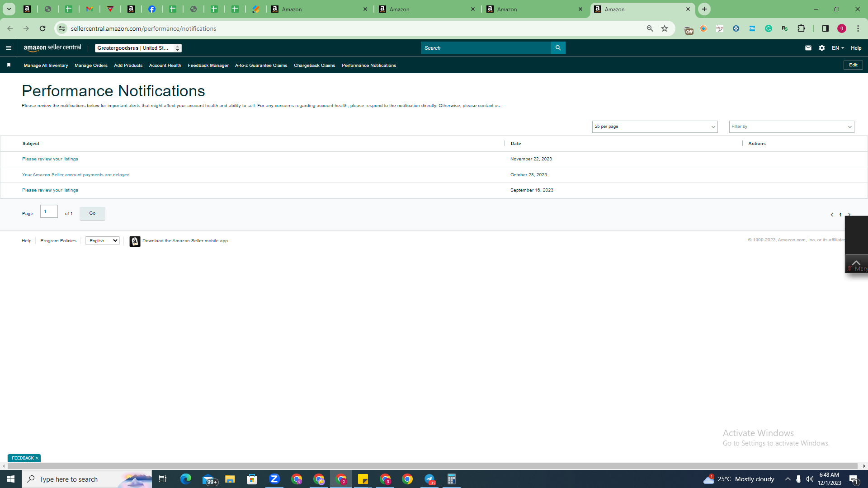Screen dimensions: 868x488
Task: Open the November 22 'Please review your listings' notification
Action: (50, 159)
